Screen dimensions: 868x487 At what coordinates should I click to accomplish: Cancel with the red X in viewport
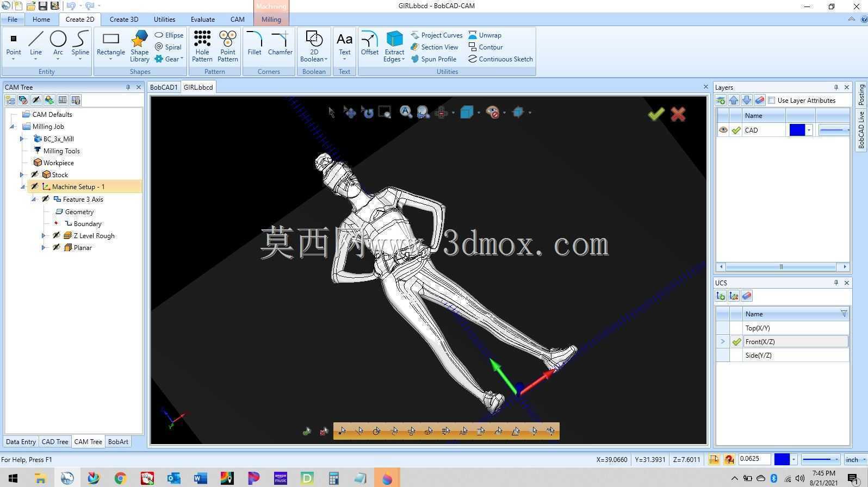point(678,114)
